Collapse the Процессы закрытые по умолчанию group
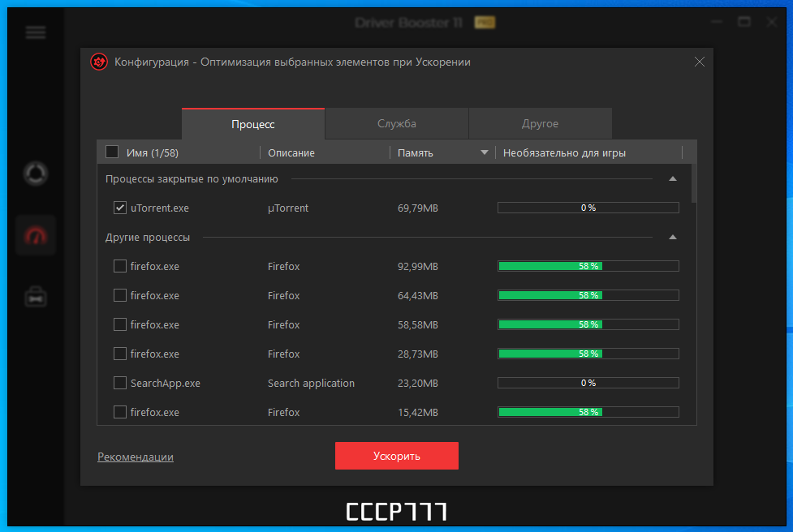Screen dimensions: 793x532 (673, 179)
